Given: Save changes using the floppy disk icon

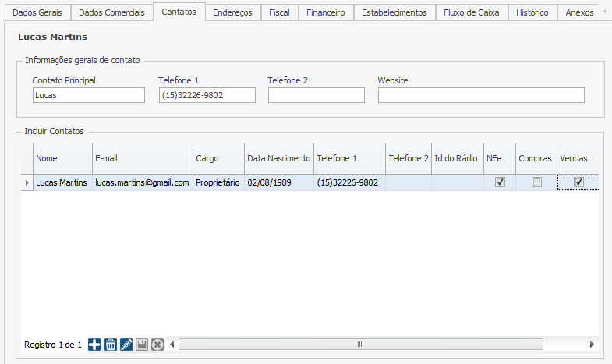Looking at the screenshot, I should pos(142,345).
